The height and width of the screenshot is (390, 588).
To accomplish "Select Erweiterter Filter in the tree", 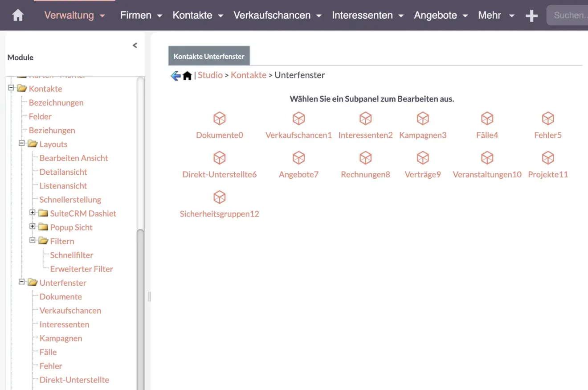I will pos(82,269).
